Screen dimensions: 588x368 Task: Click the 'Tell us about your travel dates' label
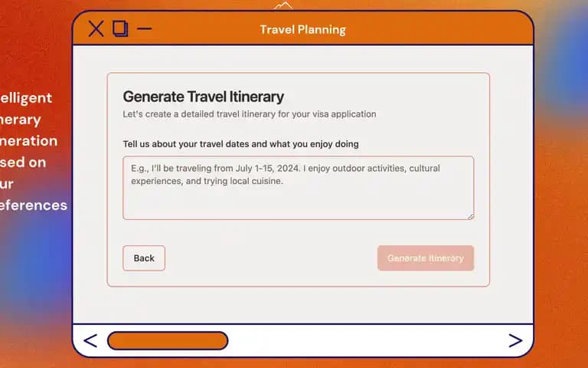pyautogui.click(x=240, y=144)
